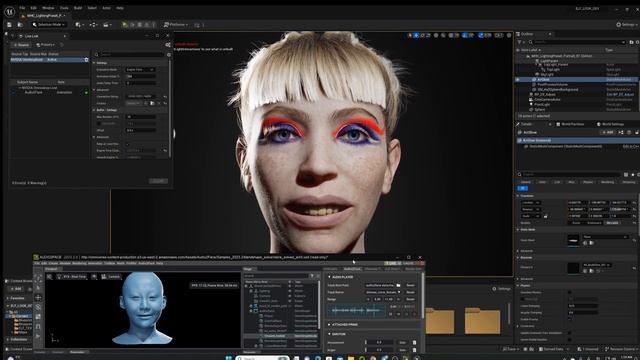The height and width of the screenshot is (360, 640).
Task: Collapse the AUDIO PLAYER section in Audio2Face
Action: click(329, 277)
